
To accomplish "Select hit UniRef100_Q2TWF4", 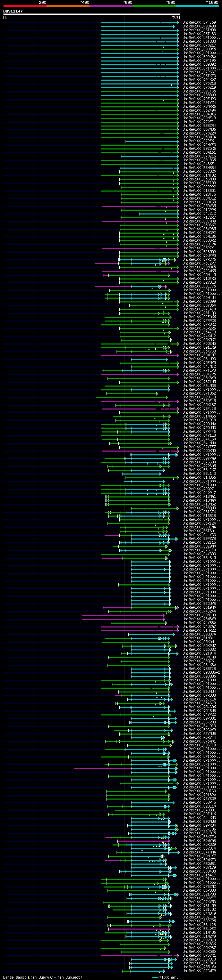I will 199,653.
